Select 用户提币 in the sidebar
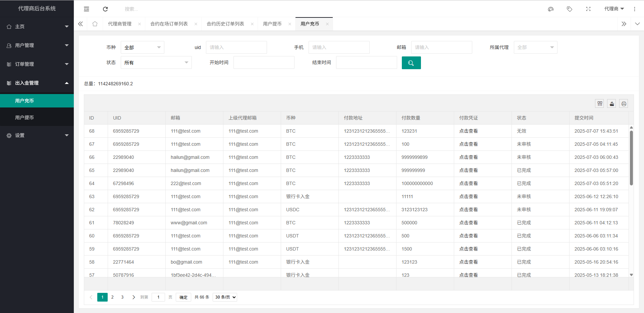Screen dimensions: 644x313 (x=24, y=118)
